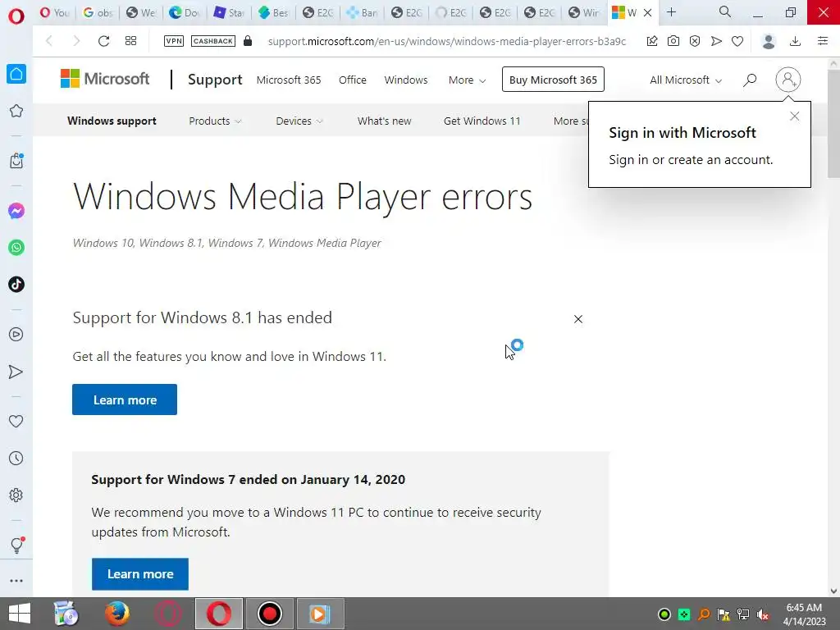Open Windows support link

click(112, 121)
